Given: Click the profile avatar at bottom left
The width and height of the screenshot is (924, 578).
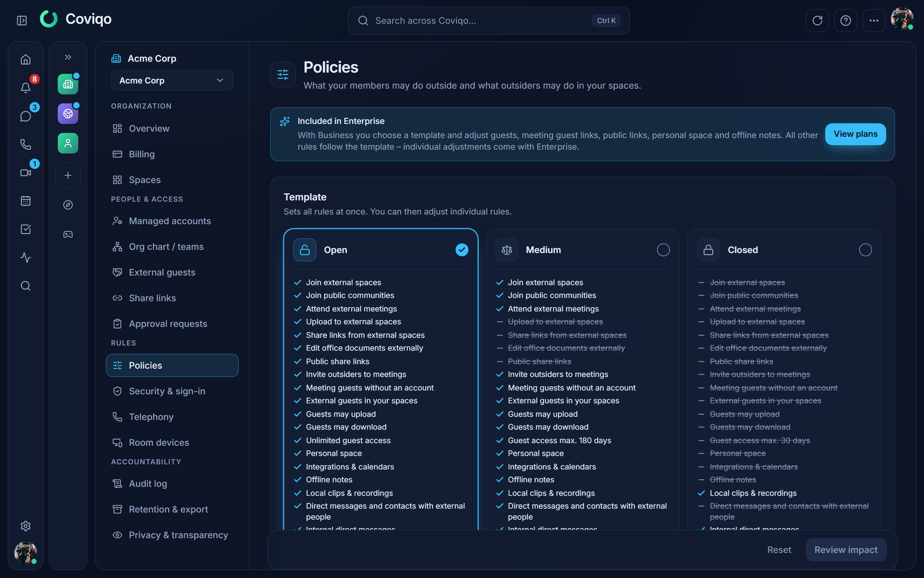Looking at the screenshot, I should coord(26,553).
